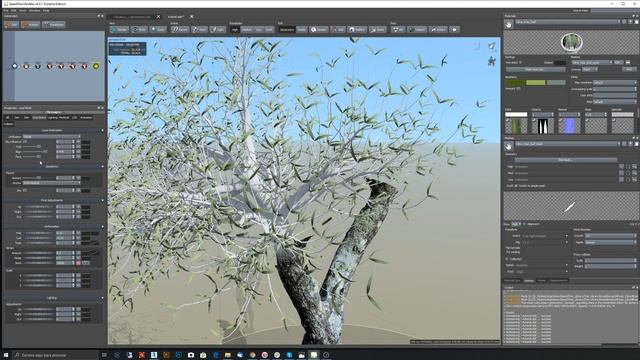Switch to the Material properties tab
Image resolution: width=640 pixels, height=360 pixels.
tap(64, 118)
